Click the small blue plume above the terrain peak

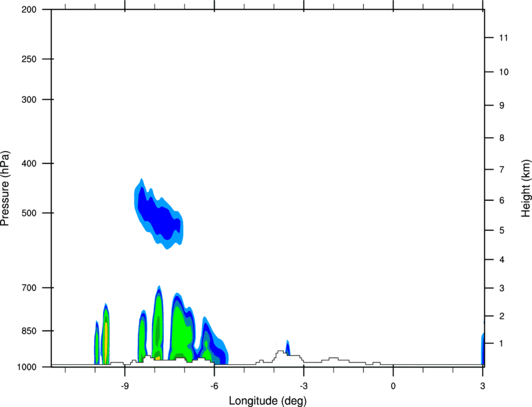[x=288, y=348]
